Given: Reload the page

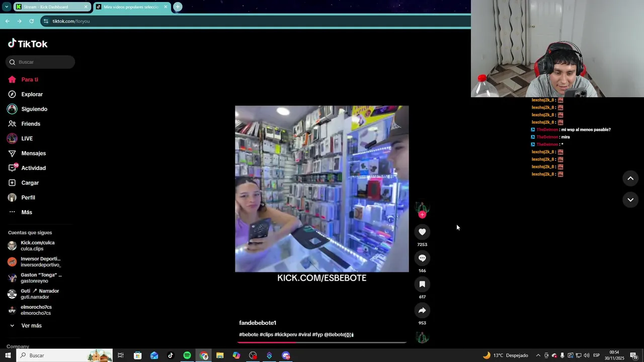Looking at the screenshot, I should coord(31,21).
